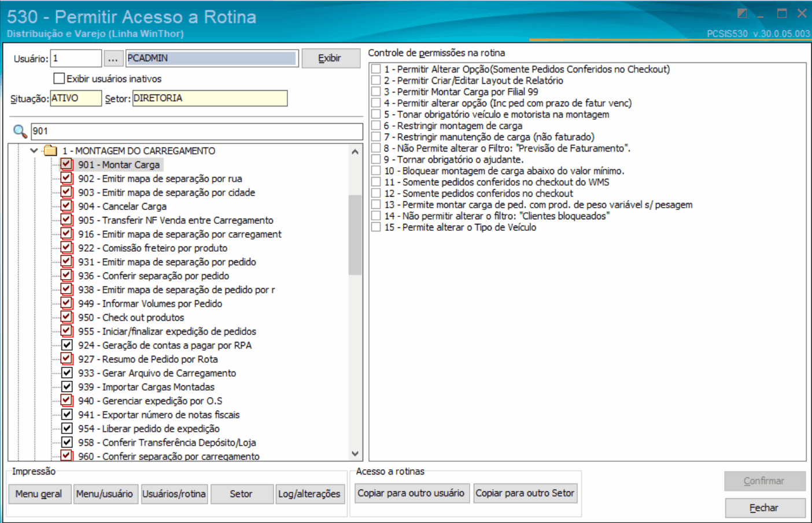Open user lookup ellipsis button
Viewport: 812px width, 523px height.
113,58
